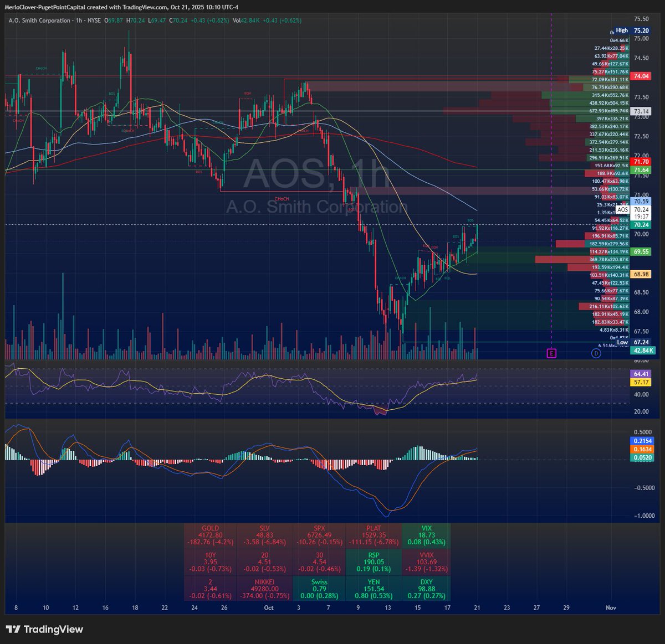Click the 42.84K volume tag
This screenshot has width=665, height=644.
click(644, 351)
